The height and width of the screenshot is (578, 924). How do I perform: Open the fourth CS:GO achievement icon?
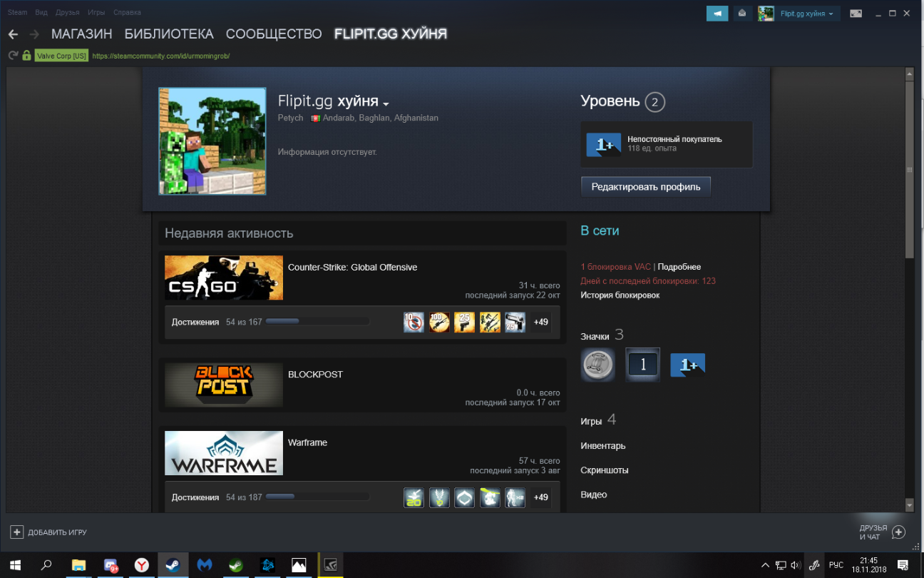pyautogui.click(x=490, y=322)
